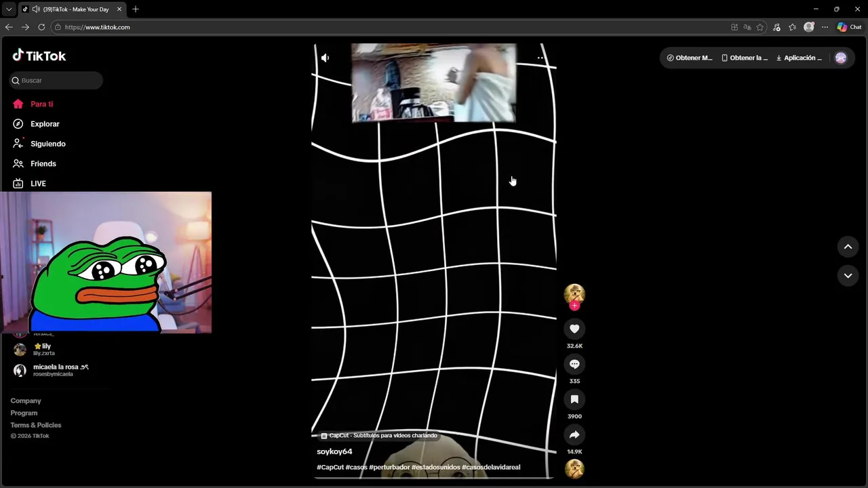Close the TikTok browser tab
The width and height of the screenshot is (868, 488).
point(119,9)
